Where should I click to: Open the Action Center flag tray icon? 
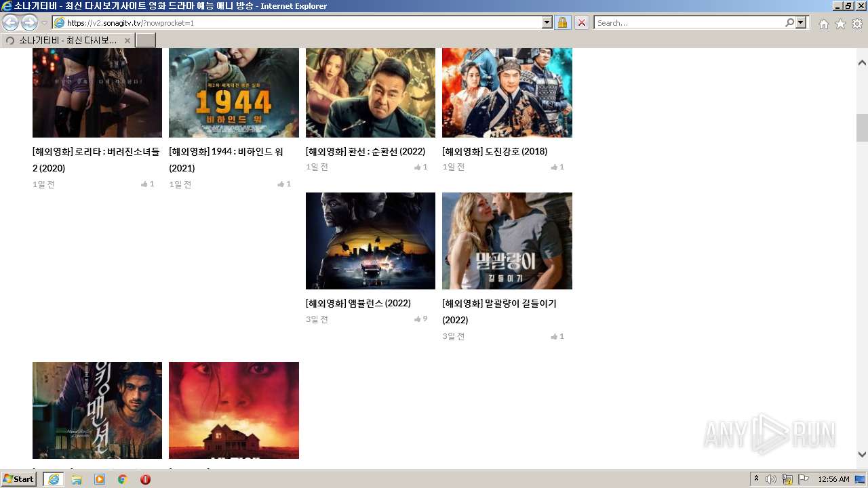(804, 479)
